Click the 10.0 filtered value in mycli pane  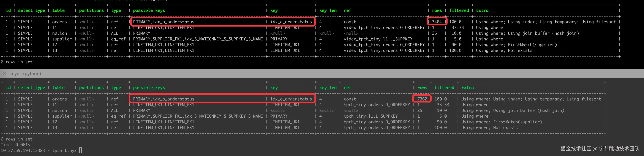tap(442, 110)
